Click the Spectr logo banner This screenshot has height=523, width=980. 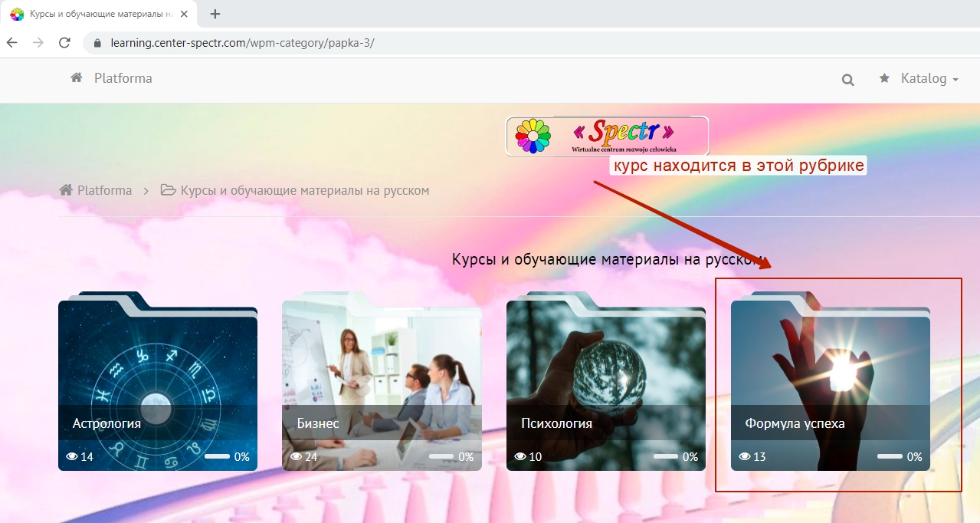[607, 136]
